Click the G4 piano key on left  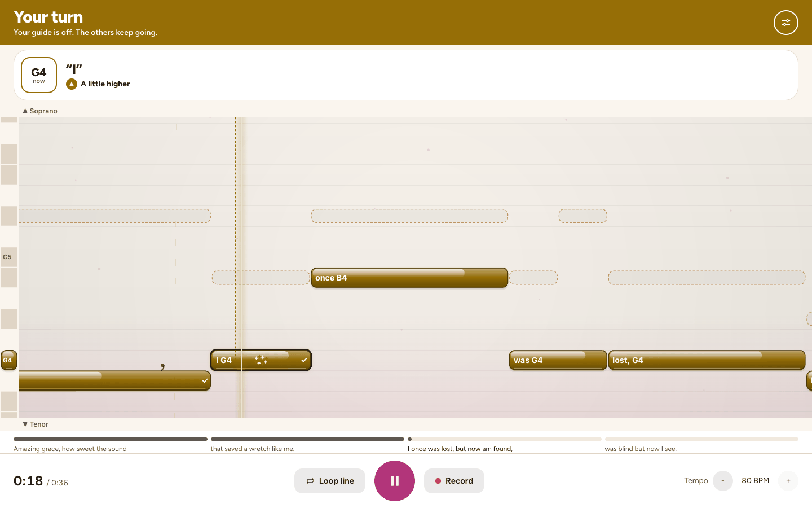(9, 360)
